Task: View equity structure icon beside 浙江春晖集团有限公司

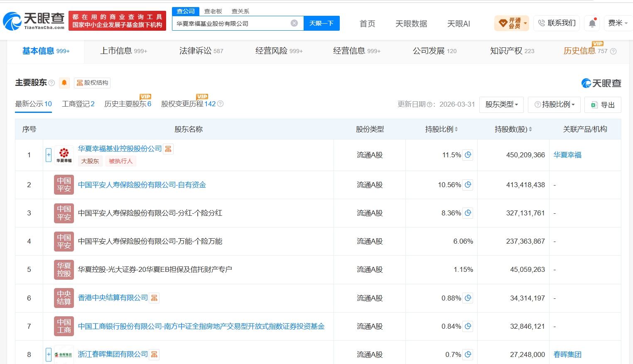Action: [154, 354]
